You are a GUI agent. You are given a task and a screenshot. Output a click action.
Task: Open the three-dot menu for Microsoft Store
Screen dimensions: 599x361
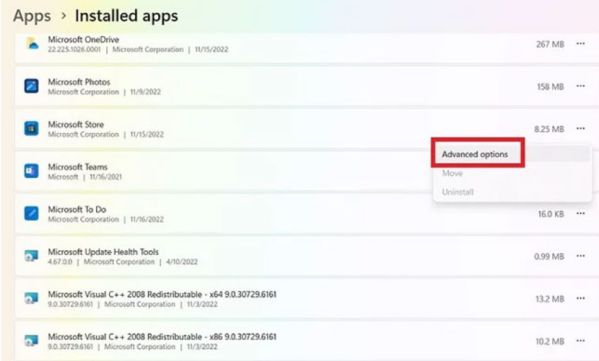click(x=581, y=128)
